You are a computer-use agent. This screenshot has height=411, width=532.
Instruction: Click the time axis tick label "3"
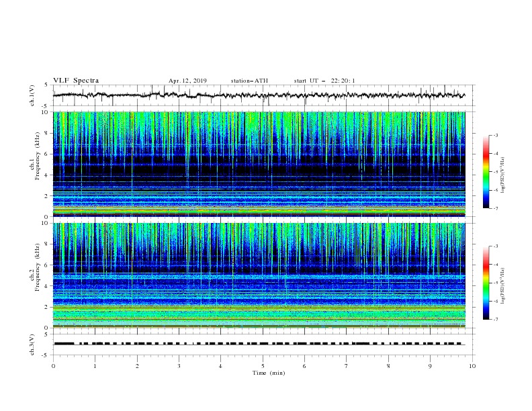(x=179, y=366)
